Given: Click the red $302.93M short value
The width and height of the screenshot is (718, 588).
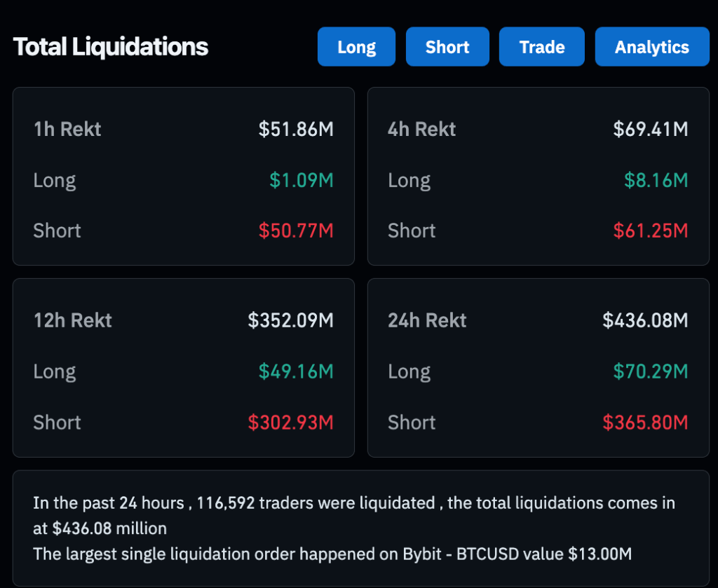Looking at the screenshot, I should (291, 422).
